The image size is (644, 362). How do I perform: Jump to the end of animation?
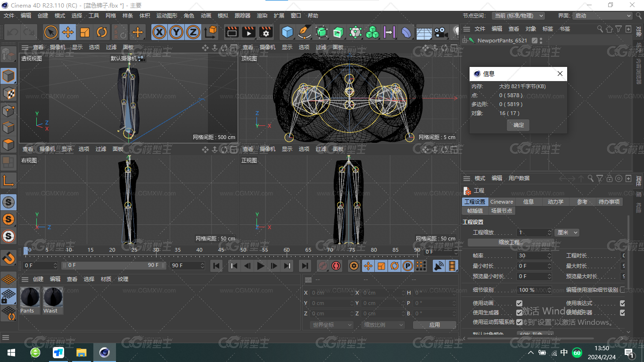pos(305,266)
